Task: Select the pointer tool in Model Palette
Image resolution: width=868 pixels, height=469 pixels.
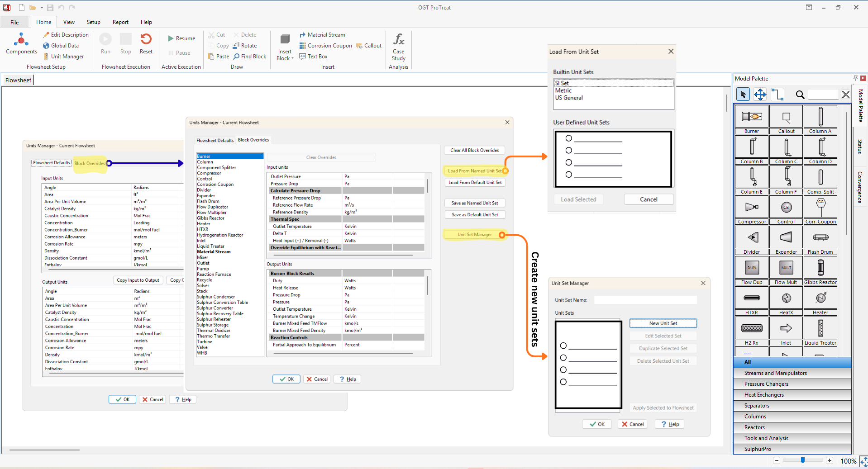Action: (743, 95)
